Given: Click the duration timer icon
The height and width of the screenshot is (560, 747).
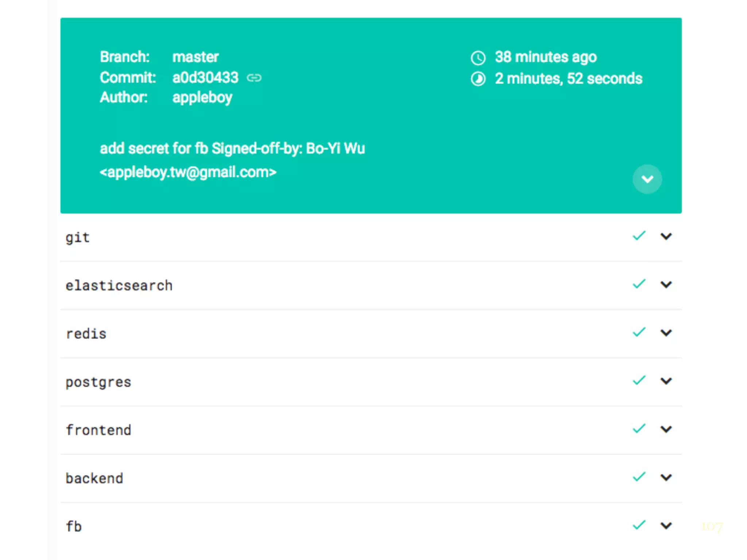Looking at the screenshot, I should [x=478, y=79].
